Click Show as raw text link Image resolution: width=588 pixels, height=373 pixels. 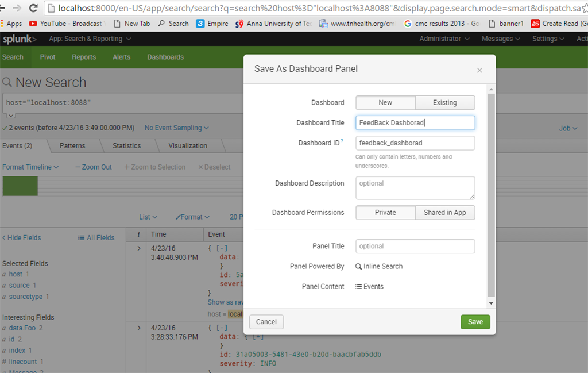pyautogui.click(x=226, y=302)
